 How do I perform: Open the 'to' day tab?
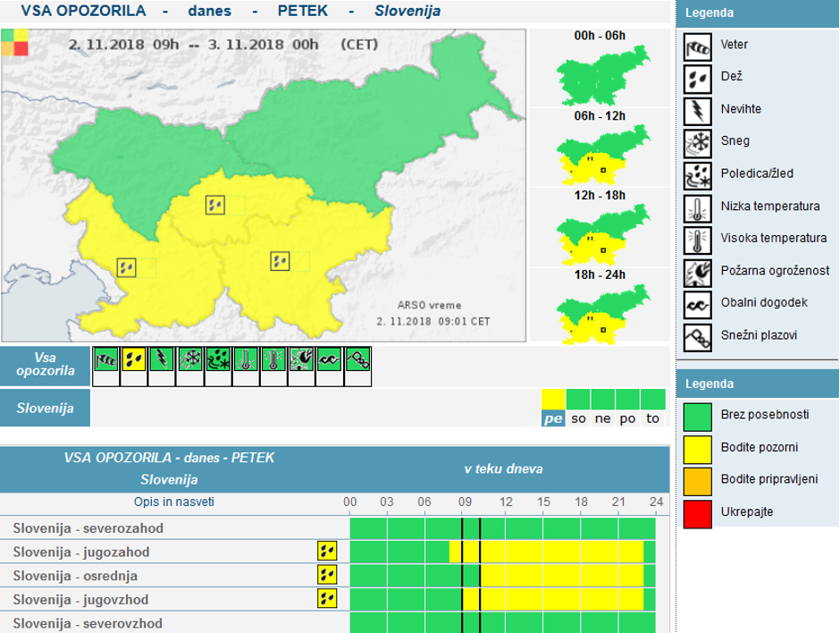(653, 418)
